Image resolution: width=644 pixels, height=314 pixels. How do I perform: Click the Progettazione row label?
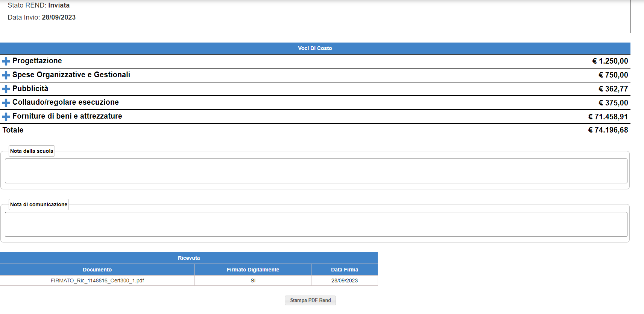(x=37, y=61)
